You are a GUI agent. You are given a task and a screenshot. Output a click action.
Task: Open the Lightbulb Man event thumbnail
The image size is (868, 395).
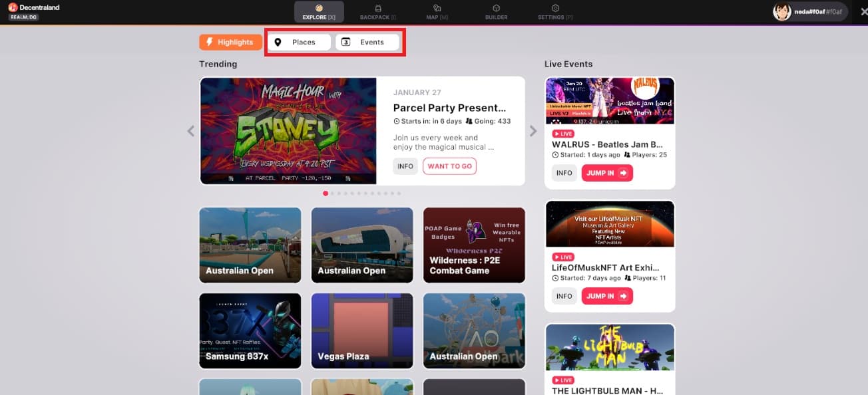(610, 348)
